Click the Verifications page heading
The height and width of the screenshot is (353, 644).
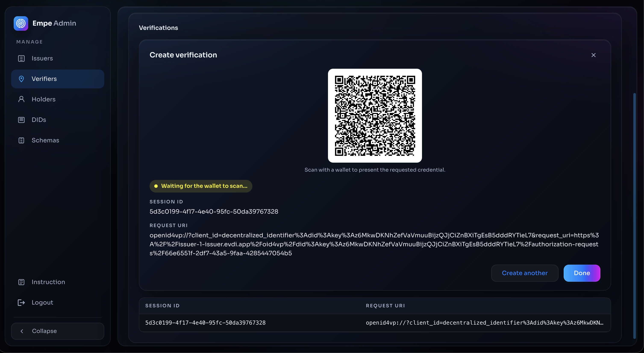pyautogui.click(x=158, y=28)
